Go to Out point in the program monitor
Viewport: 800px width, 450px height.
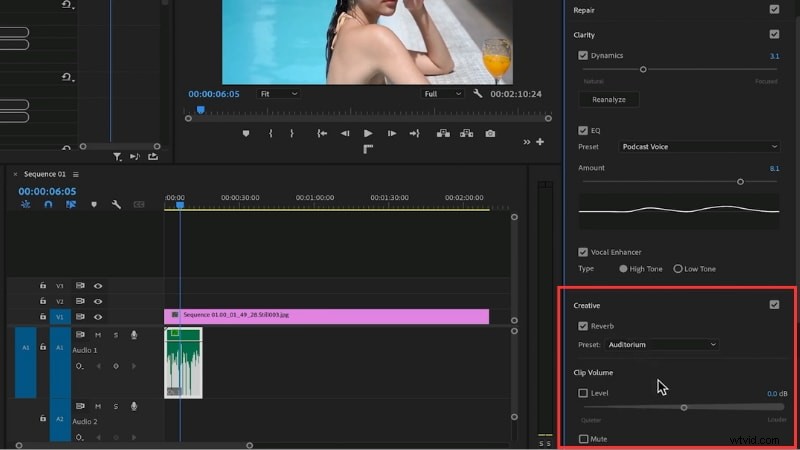414,134
